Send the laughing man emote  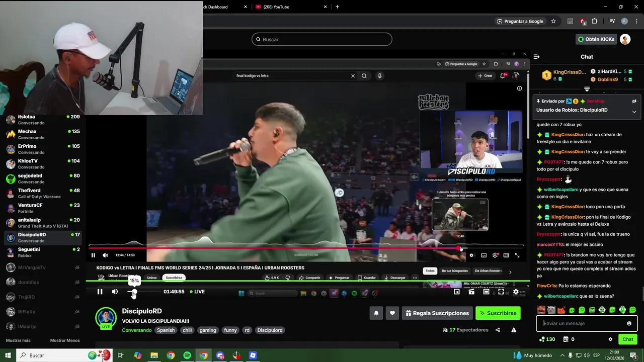(541, 310)
